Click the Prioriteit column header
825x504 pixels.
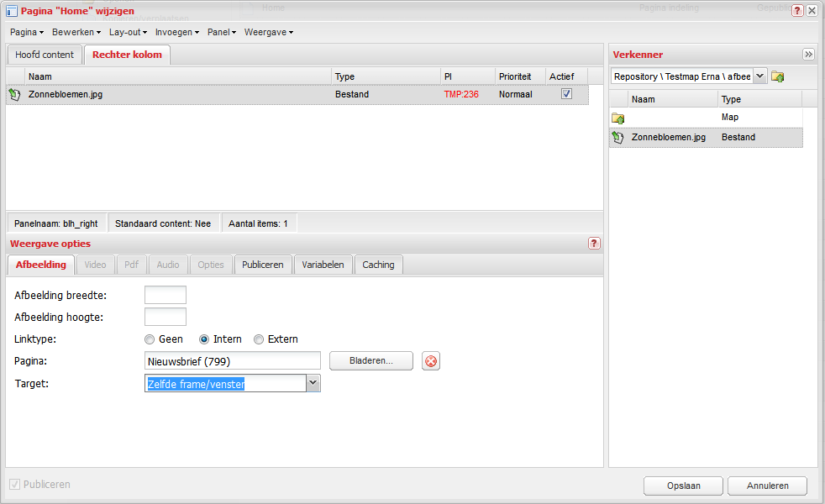click(520, 76)
